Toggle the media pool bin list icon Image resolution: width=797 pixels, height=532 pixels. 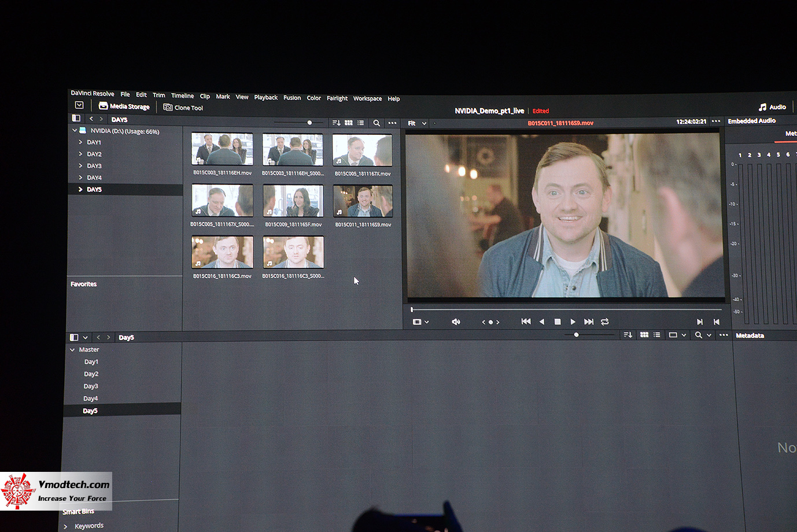coord(74,337)
